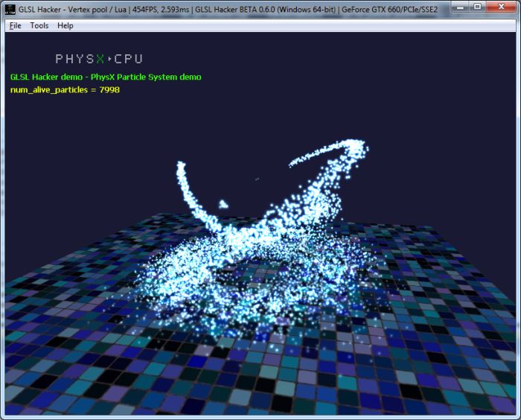Click the 'num_alive_particles = 7998' readout

(x=65, y=90)
